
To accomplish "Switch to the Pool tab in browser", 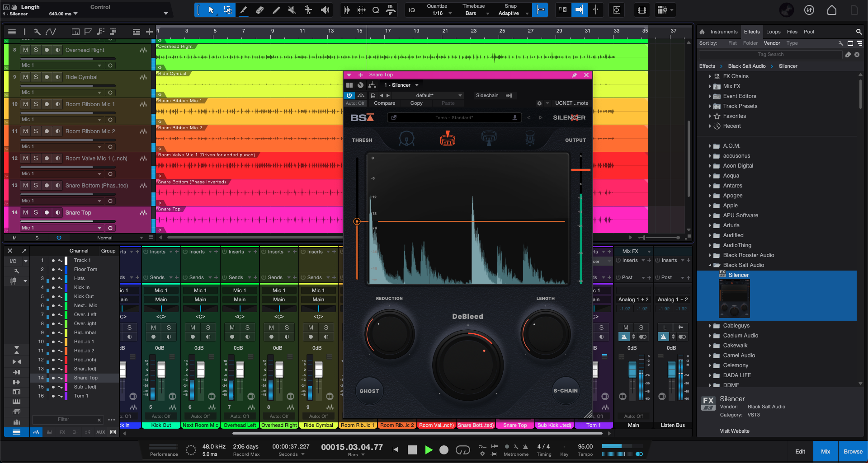I will (x=809, y=32).
